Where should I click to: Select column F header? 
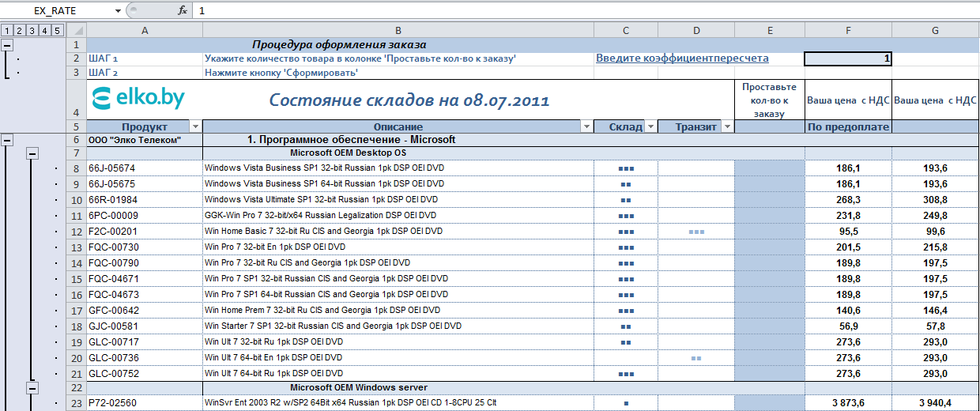[x=848, y=30]
